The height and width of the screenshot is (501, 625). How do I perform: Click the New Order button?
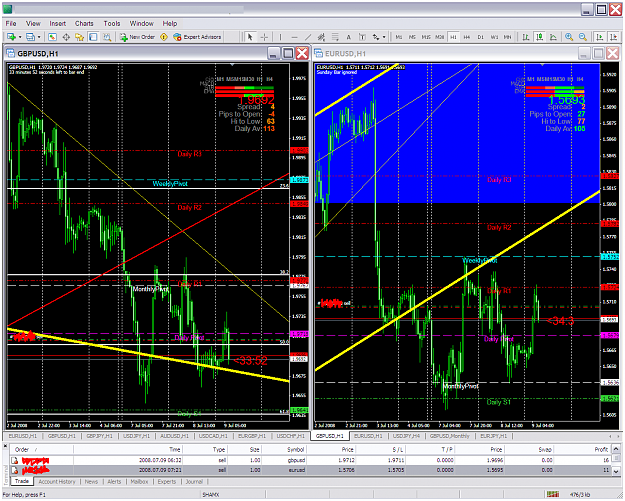(138, 37)
